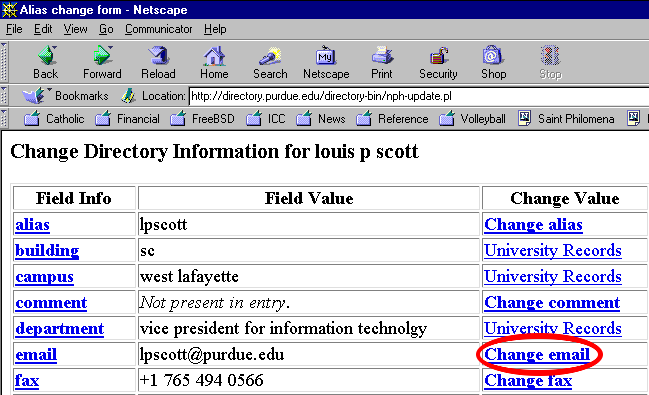Image resolution: width=649 pixels, height=395 pixels.
Task: Follow the campus field link
Action: click(44, 277)
